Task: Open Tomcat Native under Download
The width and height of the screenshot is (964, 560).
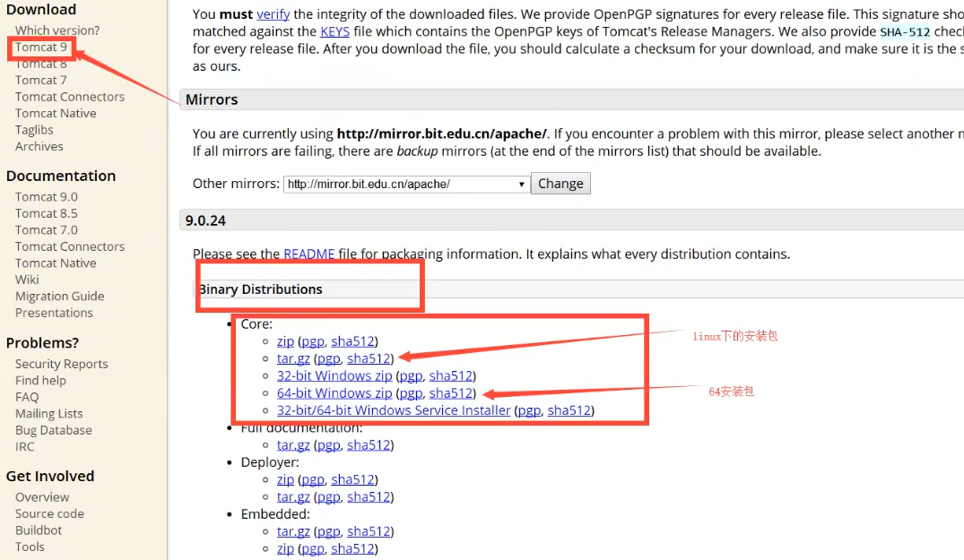Action: coord(56,114)
